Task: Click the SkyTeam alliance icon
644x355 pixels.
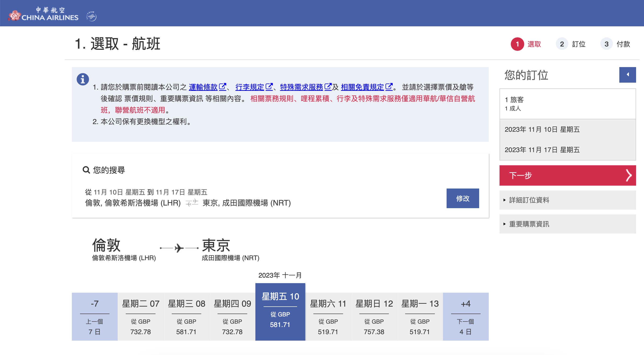Action: click(x=92, y=17)
